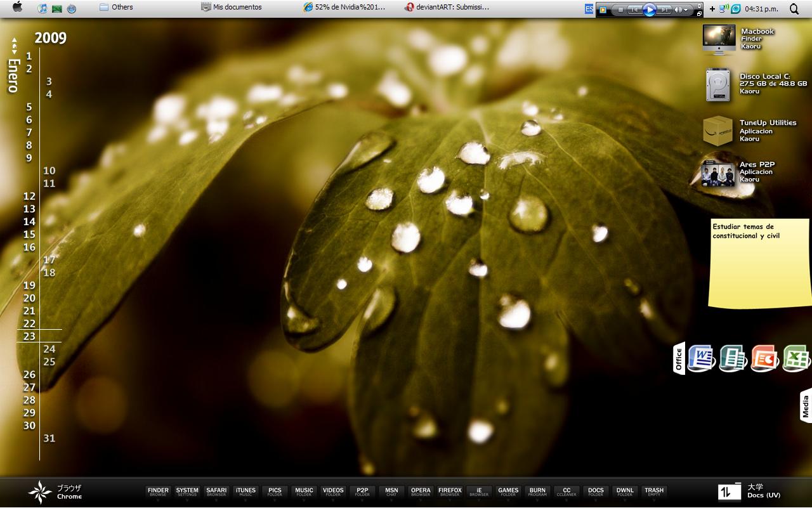Stop playback in the media player toolbar
Image resolution: width=812 pixels, height=508 pixels.
620,10
